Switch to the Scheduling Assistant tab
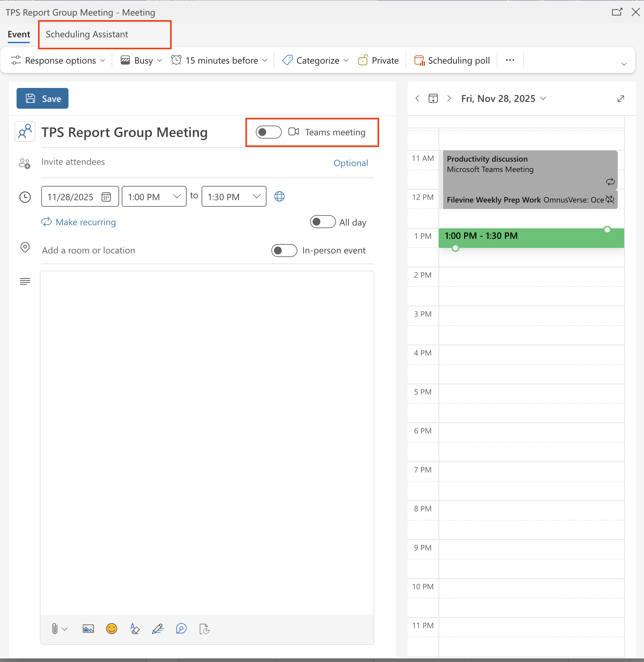 click(87, 34)
